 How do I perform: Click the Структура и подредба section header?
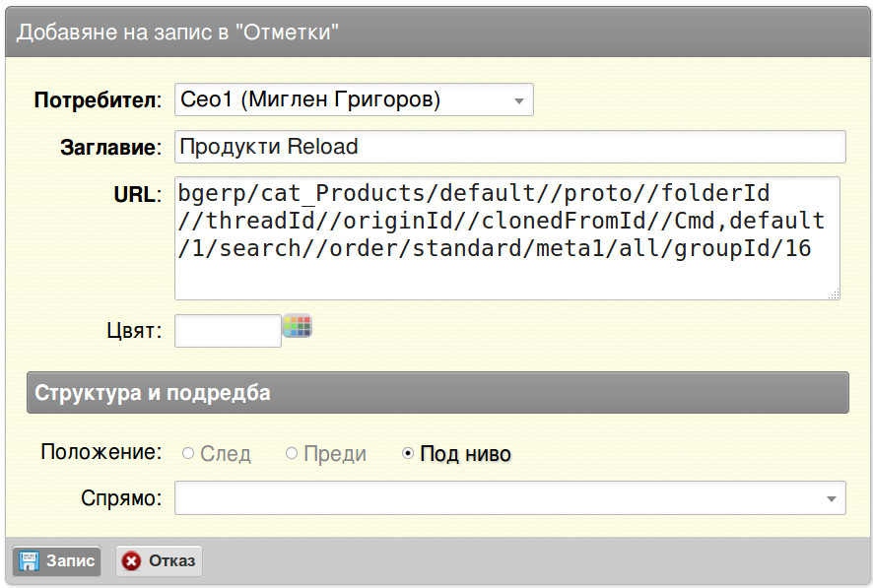coord(437,393)
